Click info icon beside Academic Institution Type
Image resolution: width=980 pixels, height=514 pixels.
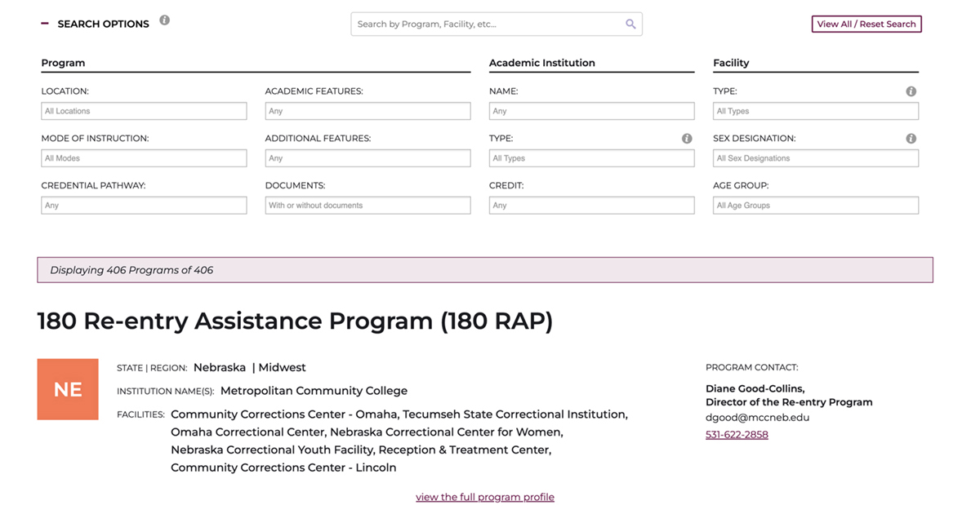tap(687, 139)
